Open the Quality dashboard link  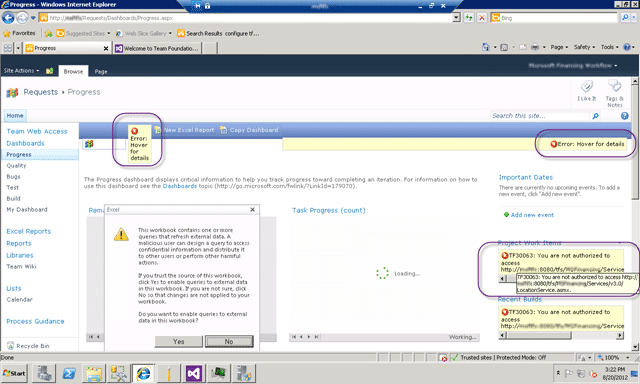coord(16,166)
